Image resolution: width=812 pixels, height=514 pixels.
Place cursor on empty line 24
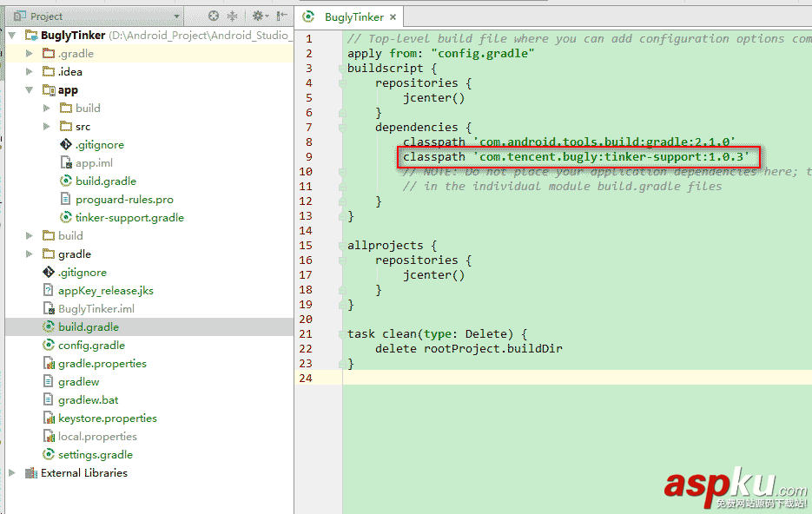577,378
